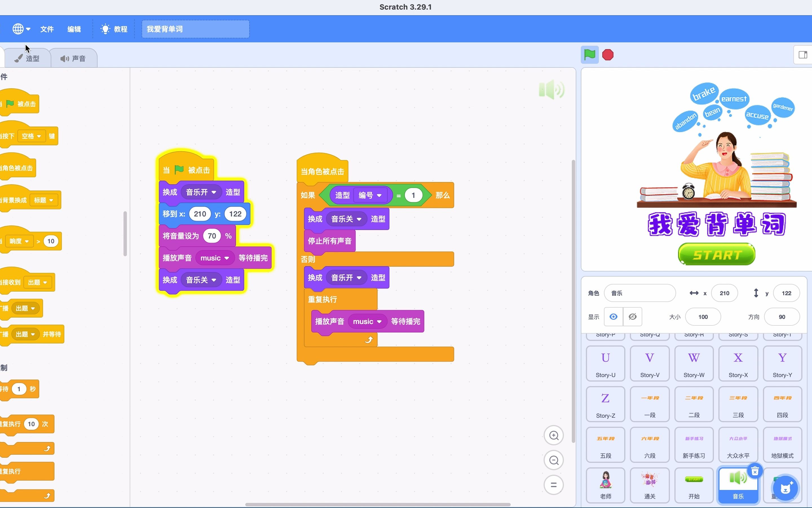This screenshot has width=812, height=508.
Task: Select the 二段 sprite
Action: pyautogui.click(x=694, y=404)
